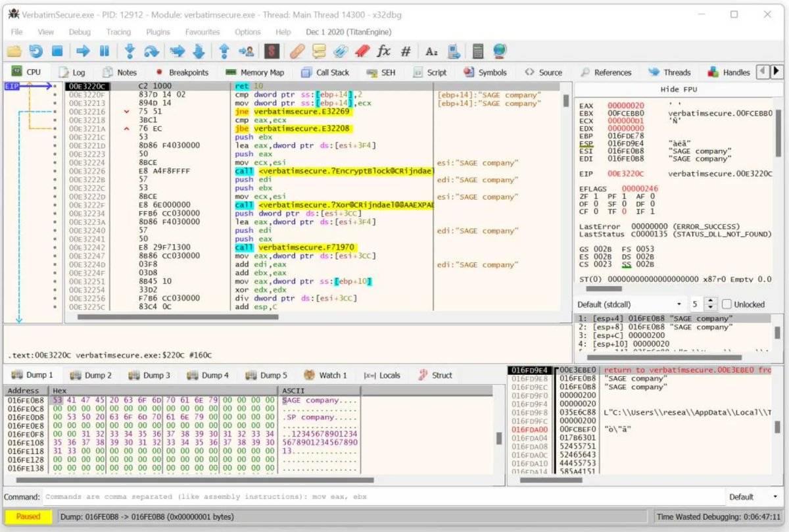789x532 pixels.
Task: Click the hash symbol toolbar icon
Action: click(406, 51)
